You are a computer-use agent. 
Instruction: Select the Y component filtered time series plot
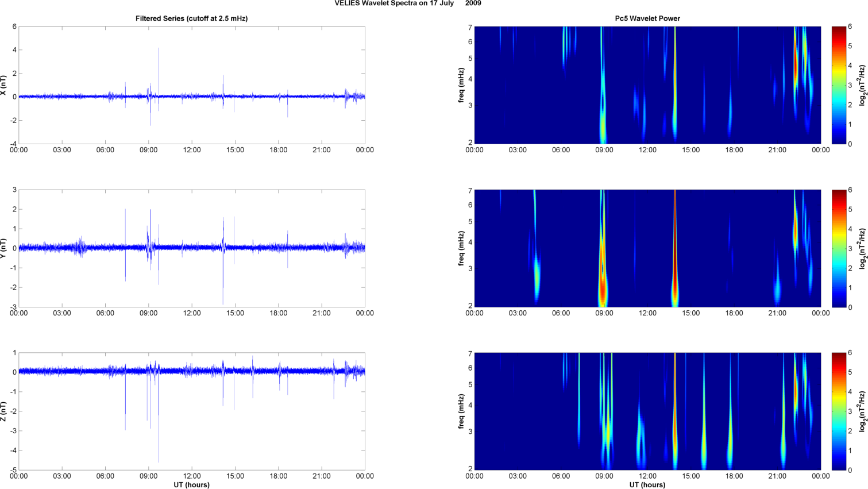(192, 248)
